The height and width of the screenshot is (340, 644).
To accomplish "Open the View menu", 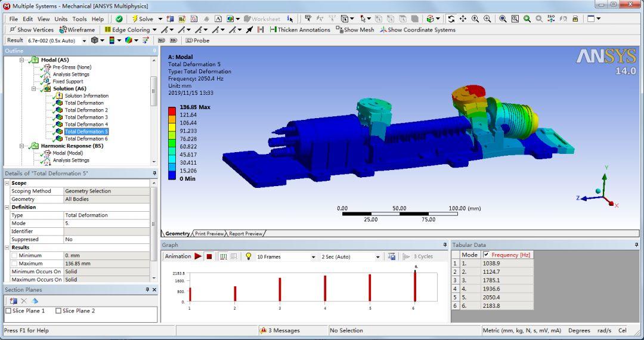I will pos(44,19).
